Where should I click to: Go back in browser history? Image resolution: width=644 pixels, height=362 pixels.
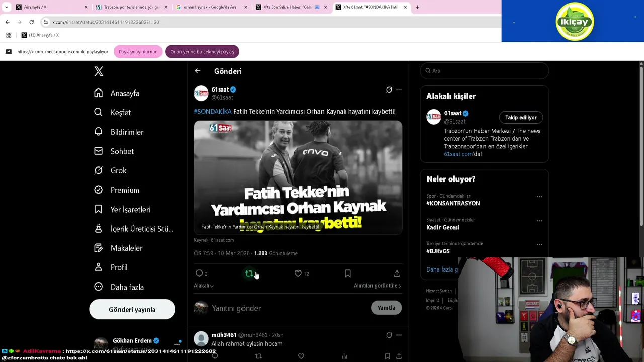point(7,22)
